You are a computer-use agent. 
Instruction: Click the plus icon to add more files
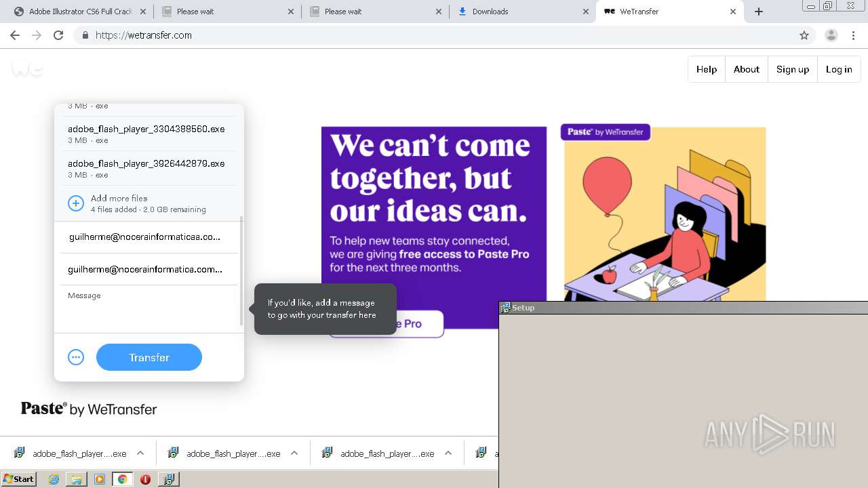(76, 203)
